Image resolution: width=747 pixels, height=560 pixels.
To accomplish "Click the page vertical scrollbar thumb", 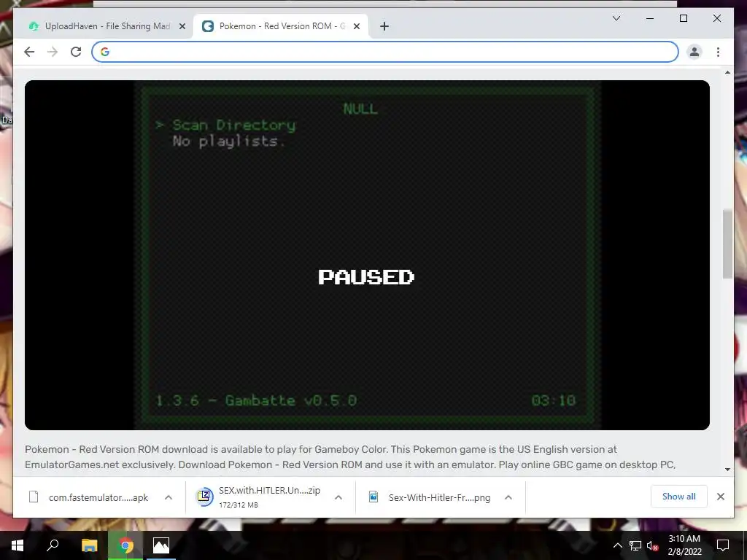I will point(727,244).
